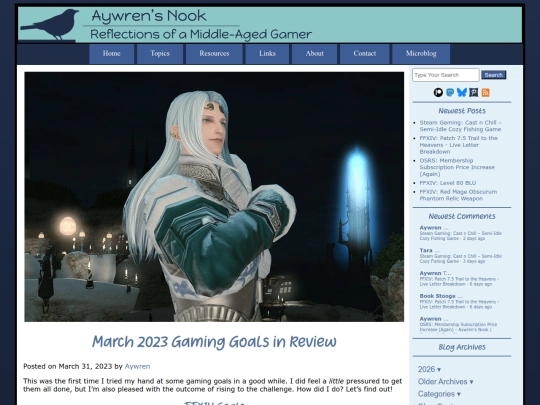Open FFXIV: Red Mage Obscurum Phantom Relic post
540x405 pixels.
458,195
